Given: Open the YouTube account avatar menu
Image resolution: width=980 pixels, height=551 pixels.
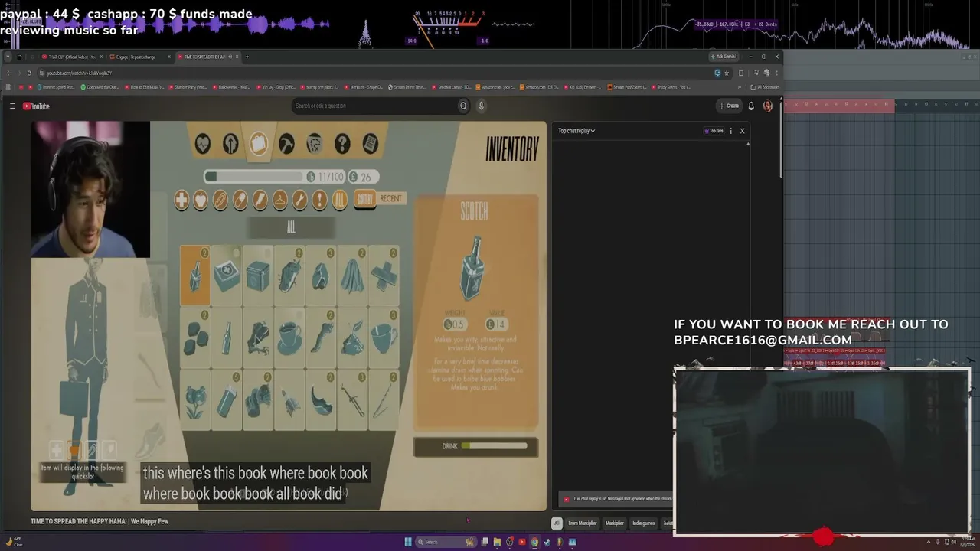Looking at the screenshot, I should [767, 106].
